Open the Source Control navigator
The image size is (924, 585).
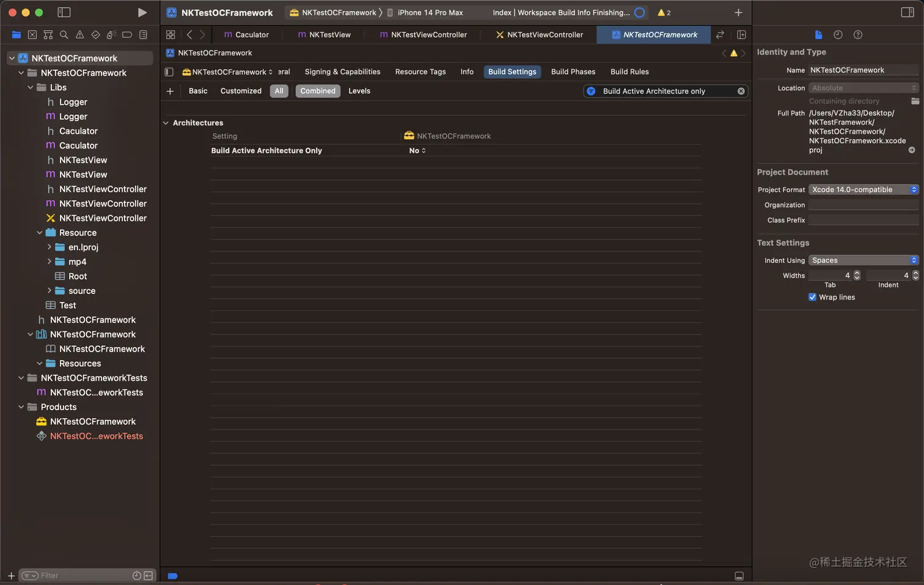(32, 35)
